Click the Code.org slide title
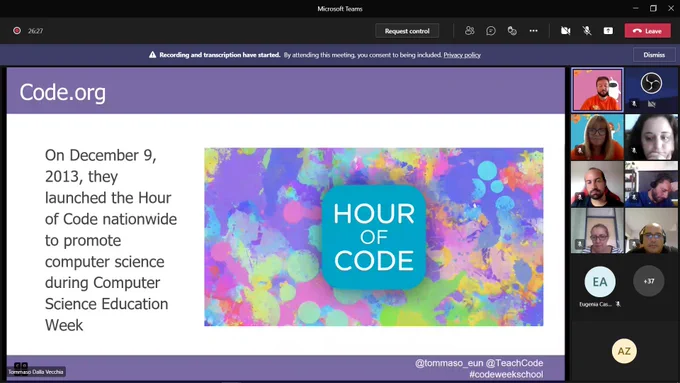This screenshot has height=383, width=680. click(62, 92)
